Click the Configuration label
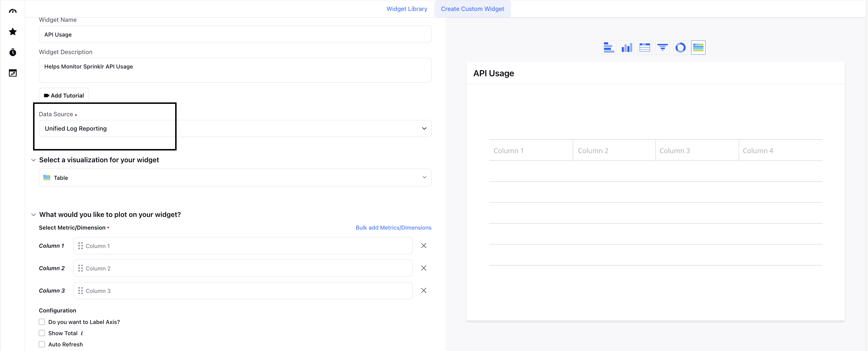The width and height of the screenshot is (868, 351). [x=57, y=310]
